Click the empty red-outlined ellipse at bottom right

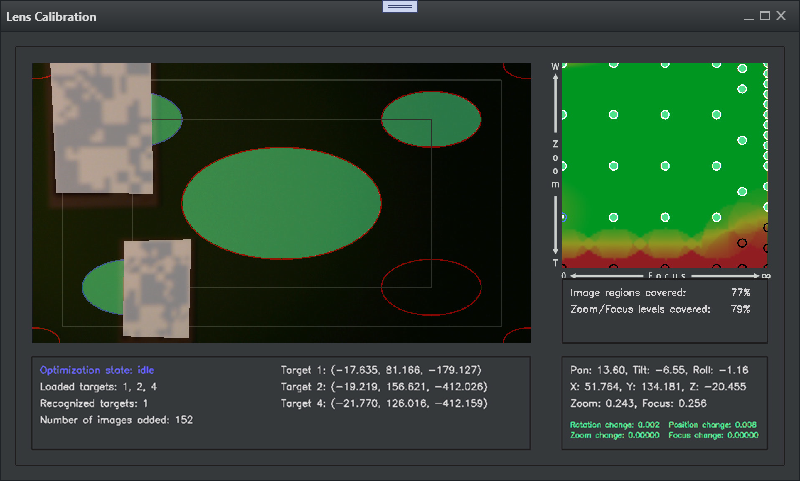(431, 286)
